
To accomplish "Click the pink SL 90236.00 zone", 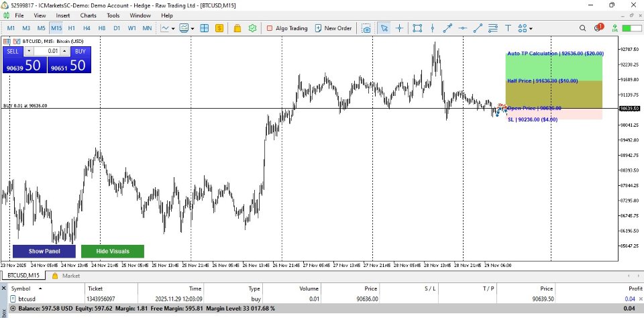I will coord(553,114).
